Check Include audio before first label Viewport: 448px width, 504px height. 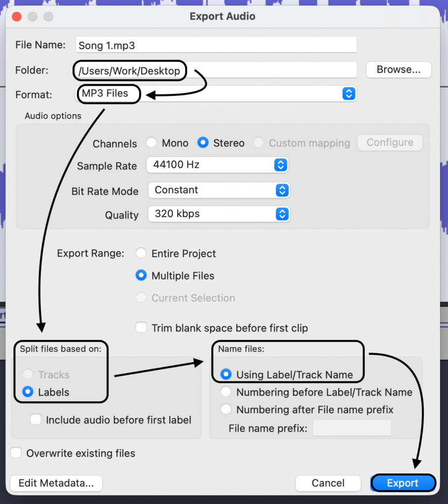(x=35, y=420)
